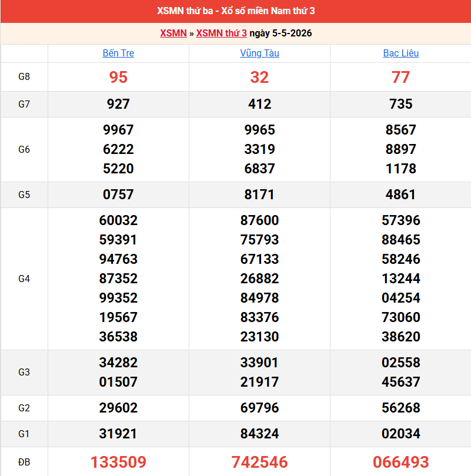Click G4 number 94763
This screenshot has width=471, height=476.
point(118,259)
